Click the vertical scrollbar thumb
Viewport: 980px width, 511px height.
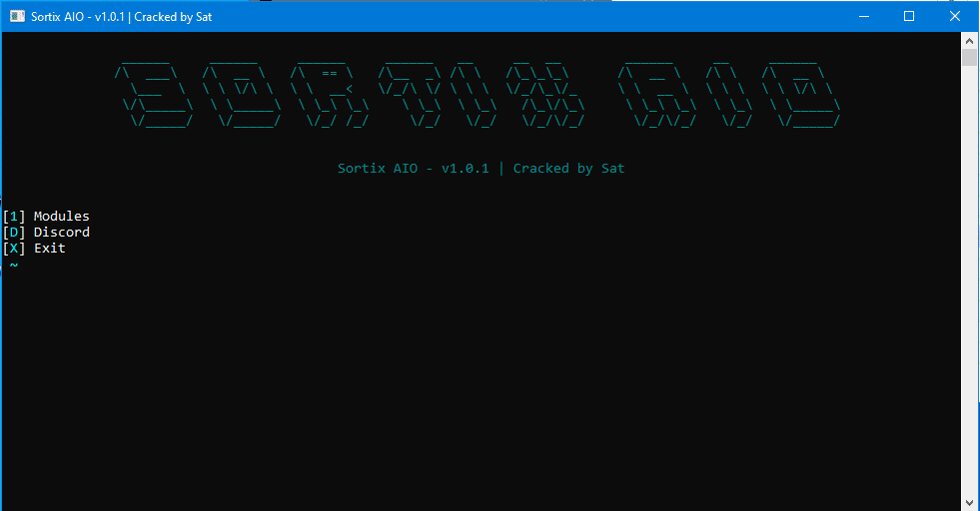click(x=969, y=58)
